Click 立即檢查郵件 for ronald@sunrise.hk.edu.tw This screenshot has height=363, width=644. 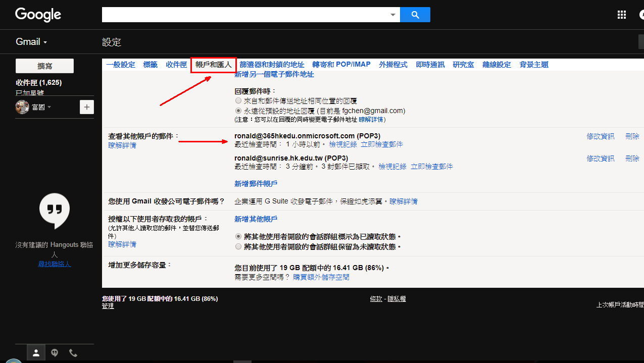(x=432, y=167)
